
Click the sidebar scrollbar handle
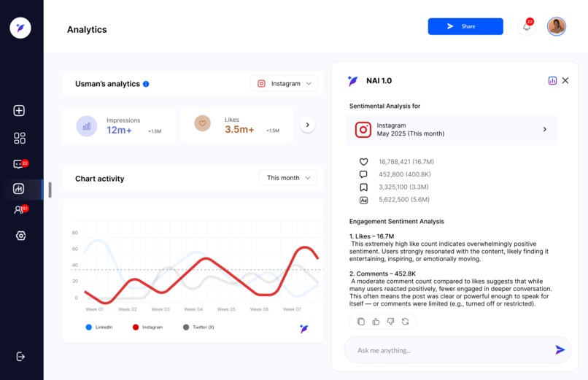point(50,190)
